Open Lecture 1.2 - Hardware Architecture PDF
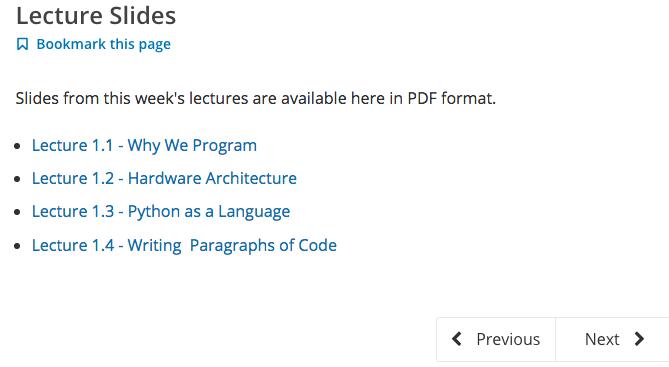 [164, 178]
